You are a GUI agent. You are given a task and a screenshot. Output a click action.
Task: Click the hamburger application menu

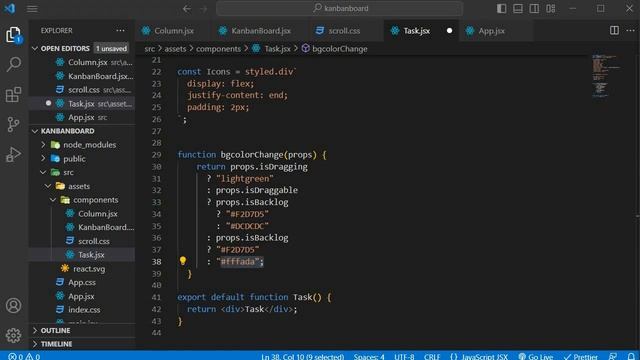32,9
